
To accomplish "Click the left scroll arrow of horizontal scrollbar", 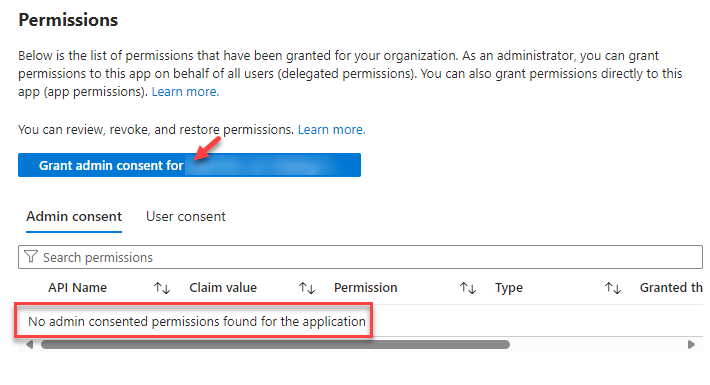I will point(29,345).
